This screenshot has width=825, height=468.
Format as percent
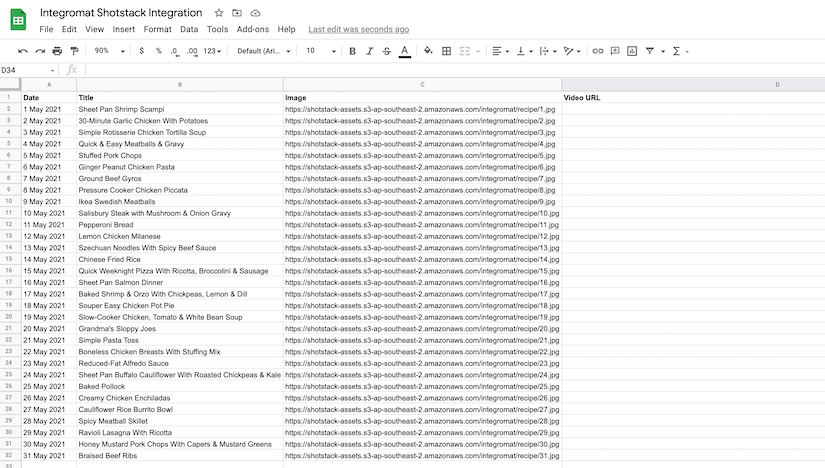coord(158,51)
